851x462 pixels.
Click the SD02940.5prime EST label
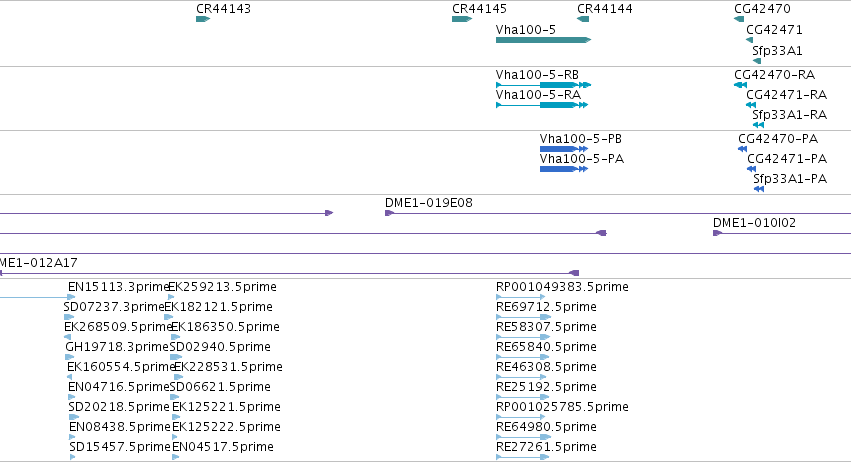[x=220, y=347]
